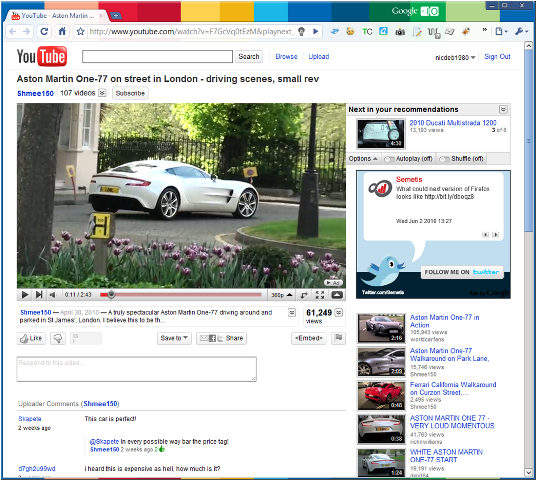
Task: Open the TC extension icon
Action: pyautogui.click(x=367, y=32)
